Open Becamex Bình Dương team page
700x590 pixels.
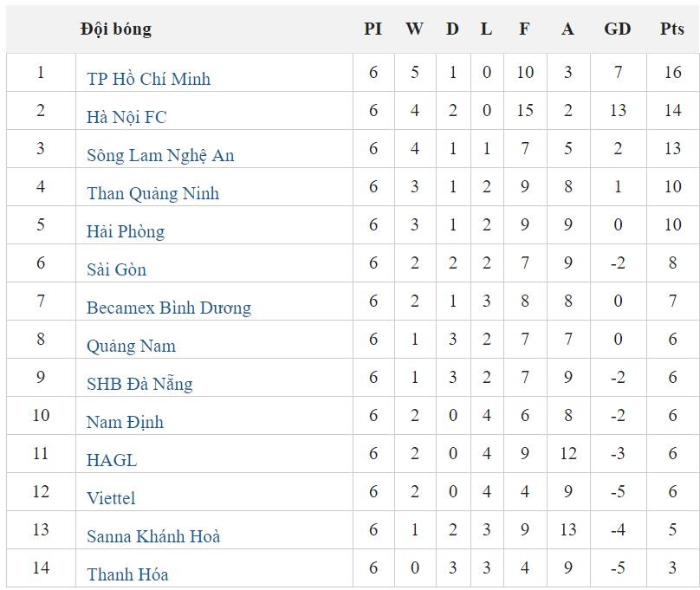coord(168,308)
